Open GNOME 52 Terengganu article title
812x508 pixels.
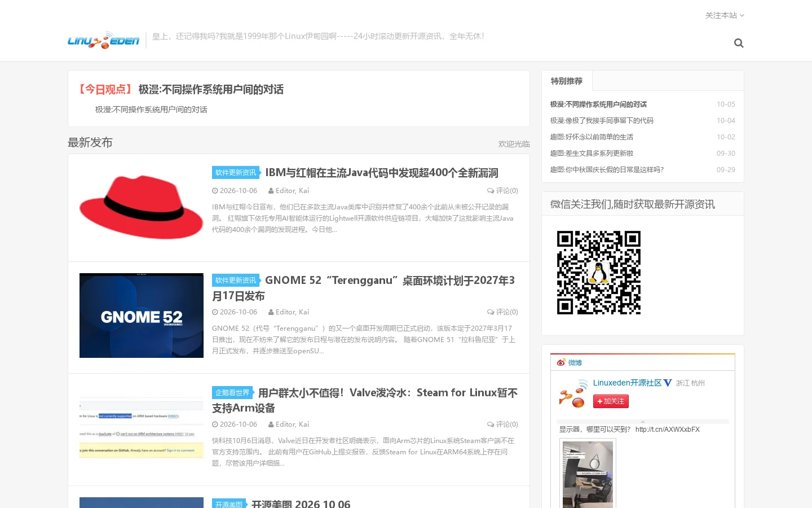point(363,288)
